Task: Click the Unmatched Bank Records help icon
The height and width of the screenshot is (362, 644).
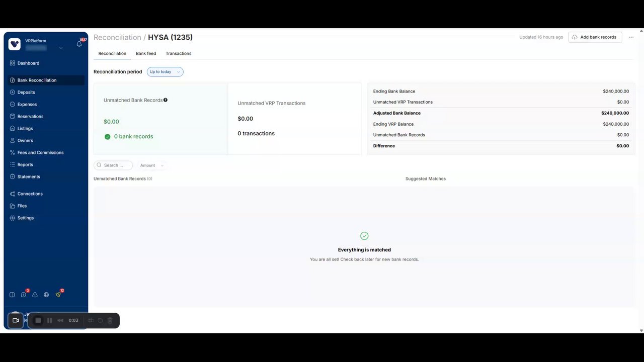Action: point(166,100)
